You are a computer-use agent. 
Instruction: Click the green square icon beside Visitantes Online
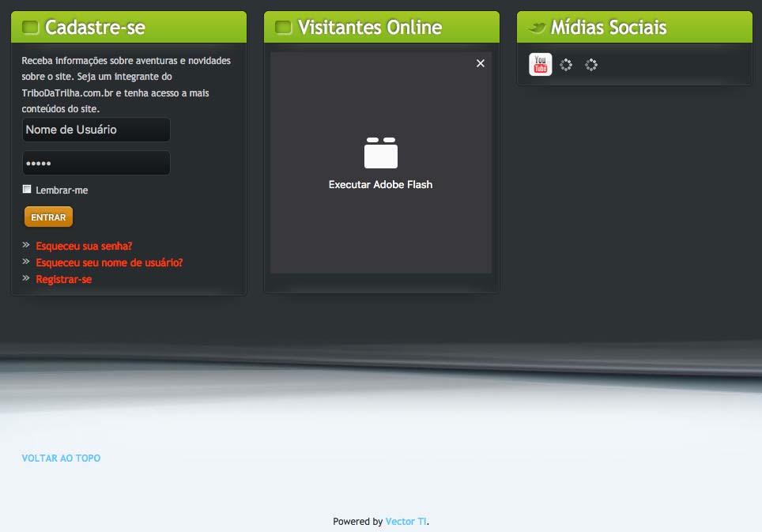pos(283,28)
